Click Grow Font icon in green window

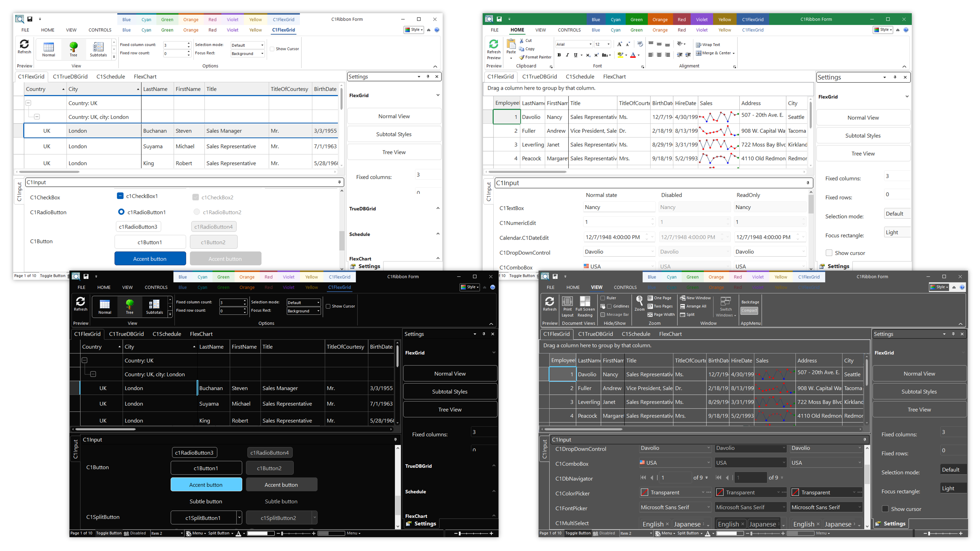619,44
